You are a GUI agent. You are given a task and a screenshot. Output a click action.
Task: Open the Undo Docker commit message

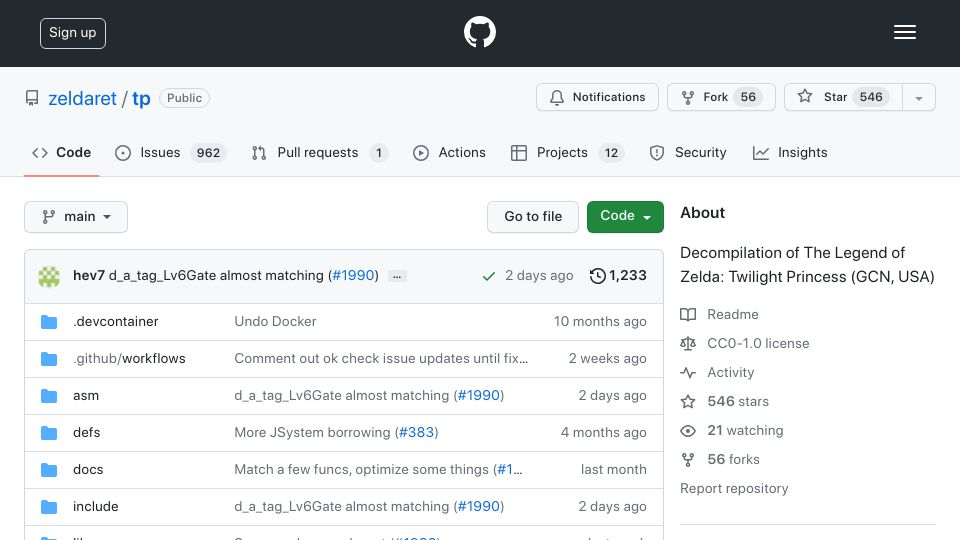tap(275, 321)
